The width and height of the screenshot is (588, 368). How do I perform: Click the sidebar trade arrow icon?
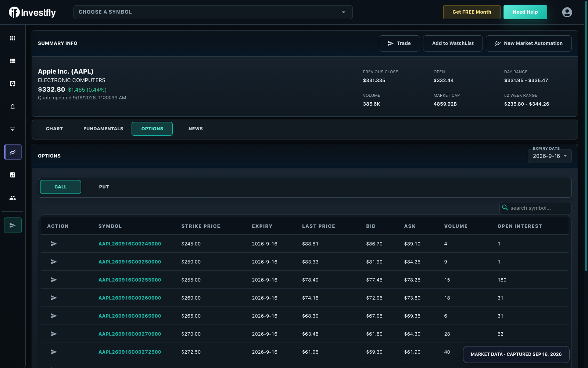(x=13, y=225)
